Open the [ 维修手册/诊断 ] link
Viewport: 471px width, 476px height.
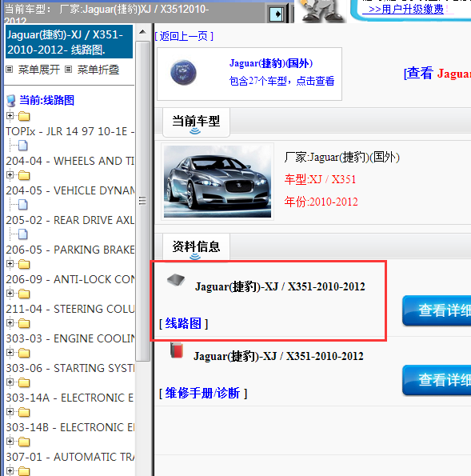[x=203, y=393]
